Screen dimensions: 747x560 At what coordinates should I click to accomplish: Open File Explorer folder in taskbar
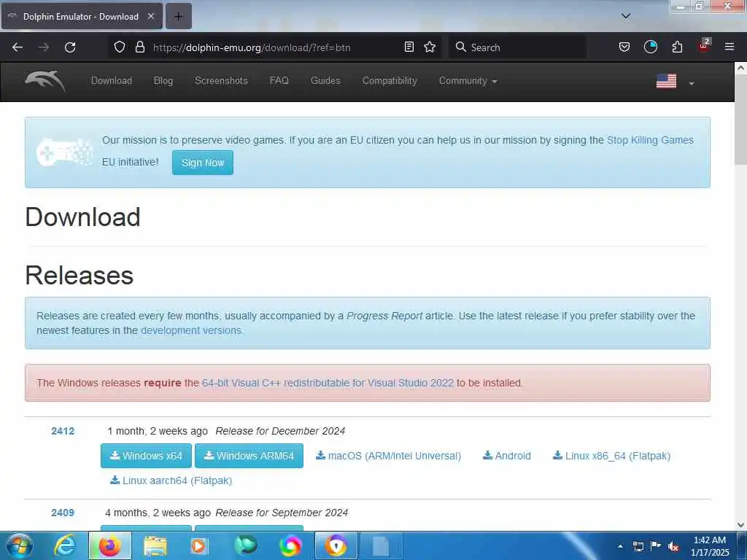coord(155,546)
